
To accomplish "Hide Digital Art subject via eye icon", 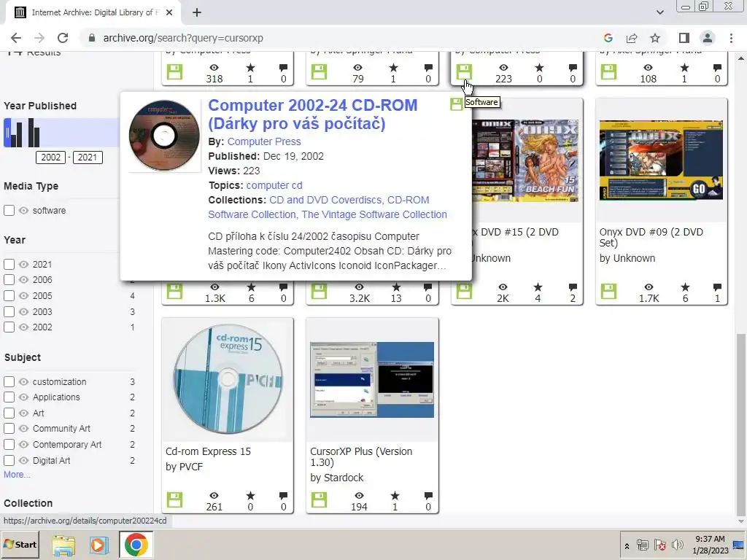I will click(x=24, y=461).
